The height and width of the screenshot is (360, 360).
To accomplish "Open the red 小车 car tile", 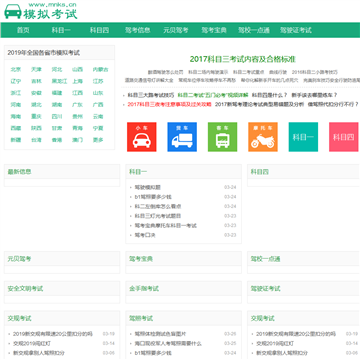I will tap(142, 137).
